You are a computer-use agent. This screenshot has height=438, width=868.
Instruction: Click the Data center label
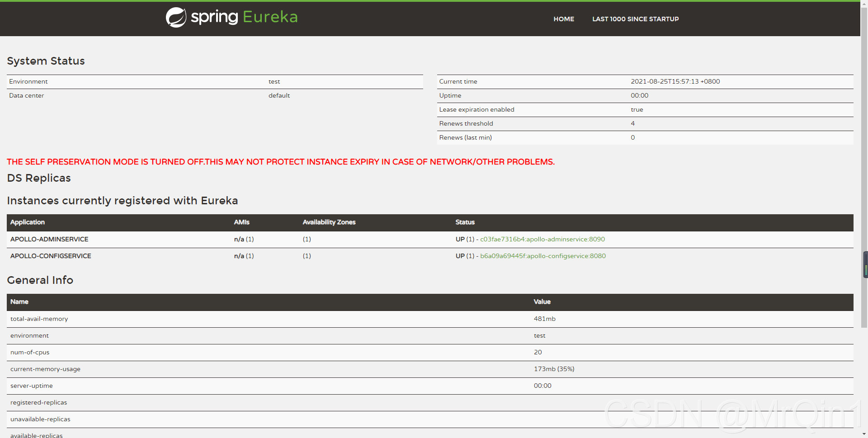pyautogui.click(x=26, y=95)
